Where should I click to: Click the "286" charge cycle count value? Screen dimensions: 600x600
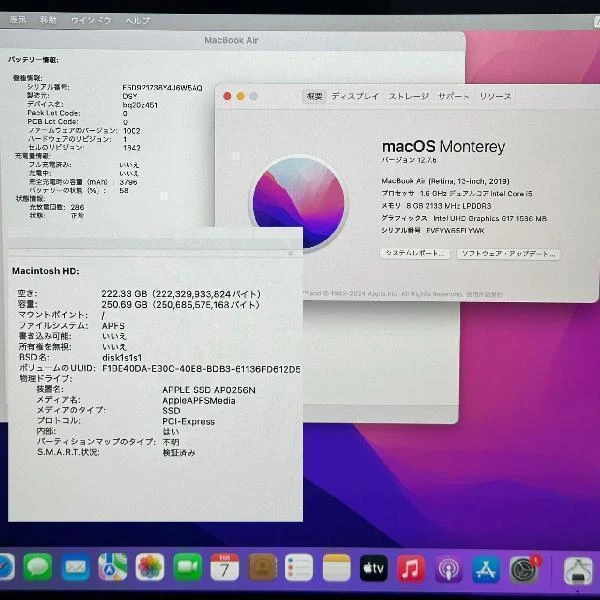pos(77,207)
